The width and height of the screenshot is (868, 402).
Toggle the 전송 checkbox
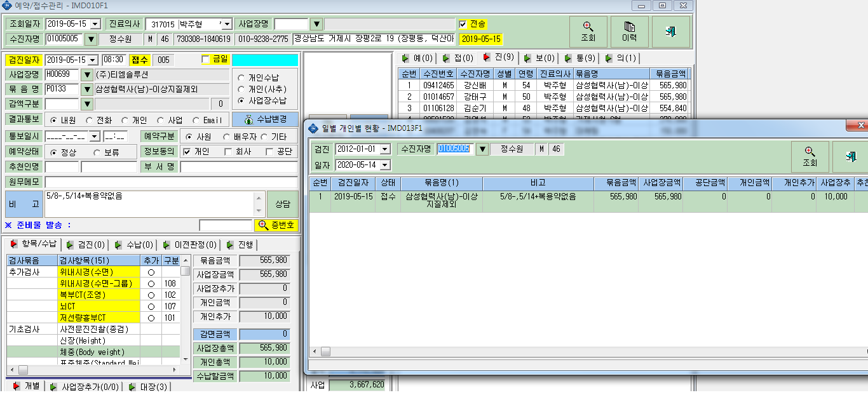pos(463,24)
